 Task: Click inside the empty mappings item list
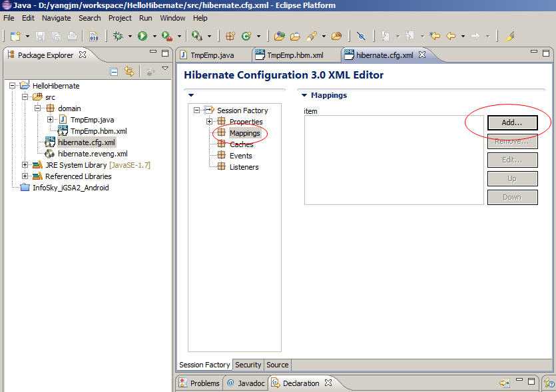394,160
